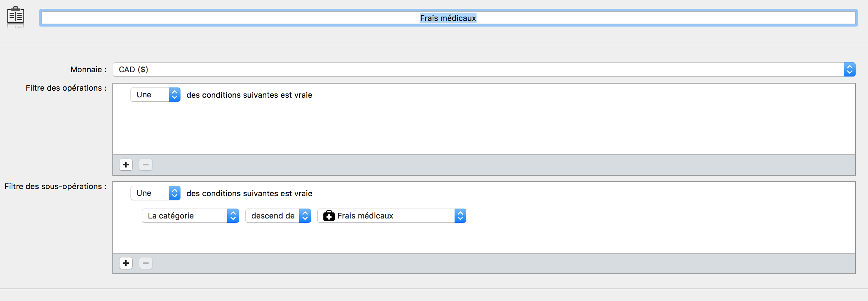
Task: Click blue arrows of Frais médicaux category popup
Action: click(460, 216)
